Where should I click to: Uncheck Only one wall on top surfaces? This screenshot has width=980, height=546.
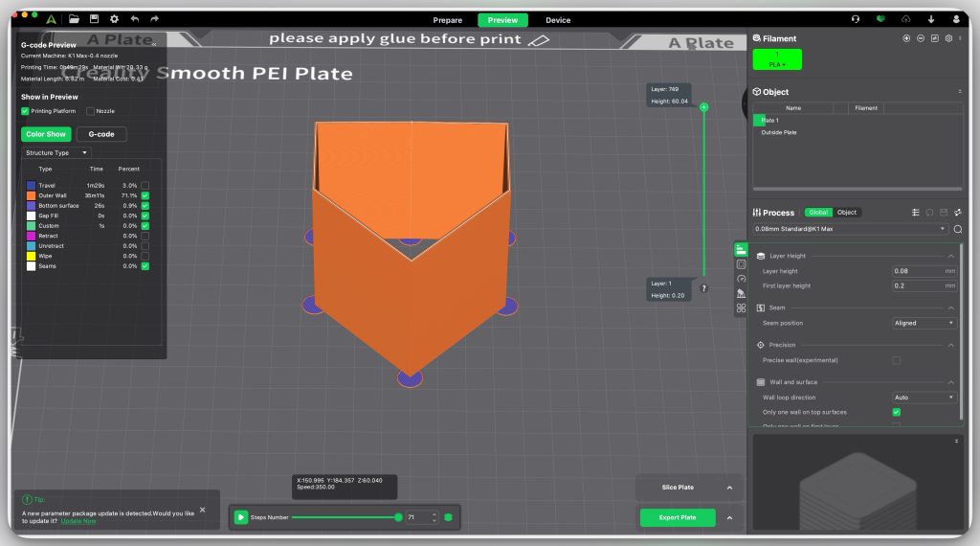[x=896, y=412]
